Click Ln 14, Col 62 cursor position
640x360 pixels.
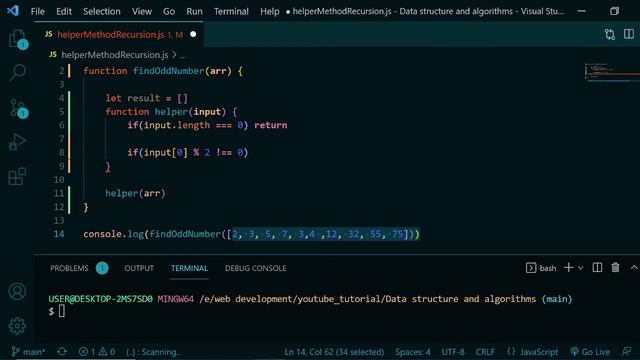[334, 351]
